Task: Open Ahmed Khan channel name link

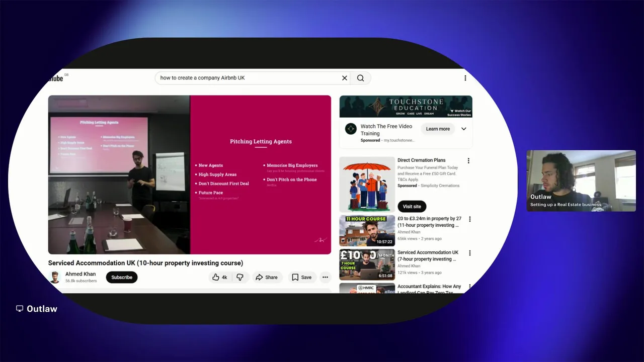Action: click(80, 274)
